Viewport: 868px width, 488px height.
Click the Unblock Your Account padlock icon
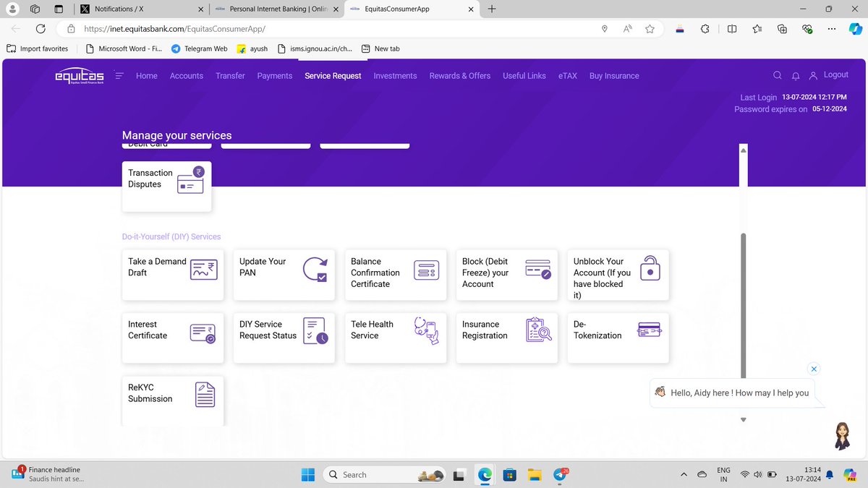tap(650, 268)
